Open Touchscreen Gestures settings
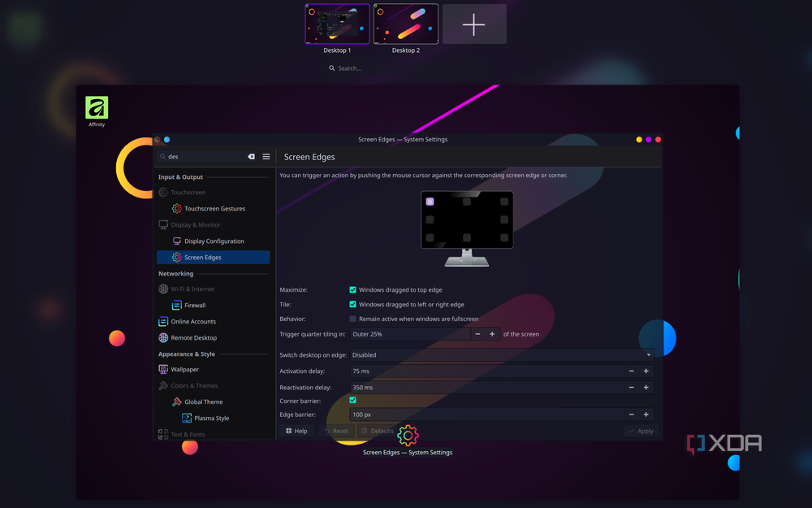The image size is (812, 508). click(x=213, y=208)
